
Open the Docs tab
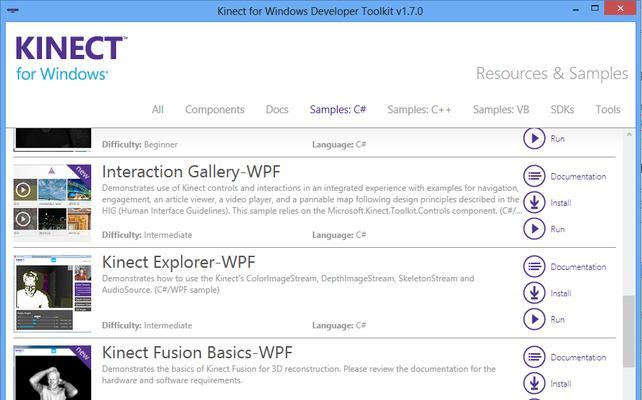(x=277, y=109)
